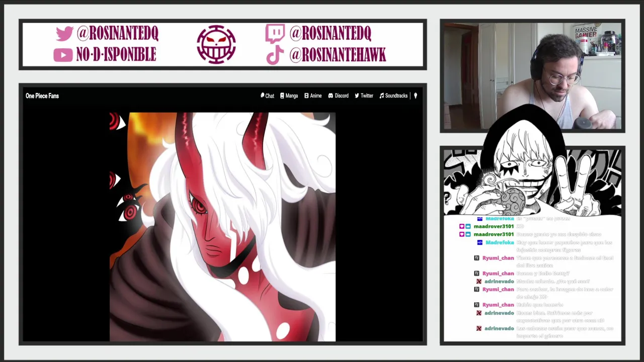Click the pink heart badge beside maadrover3101 XD

point(461,226)
